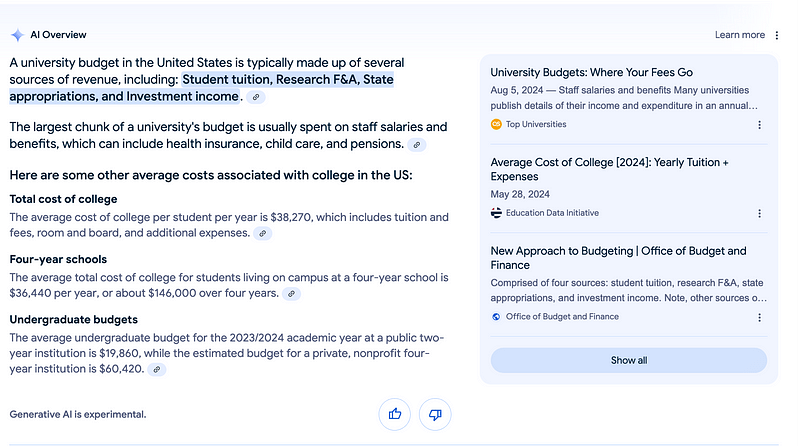The width and height of the screenshot is (800, 446).
Task: Open the AI Overview three-dot options menu
Action: (x=777, y=35)
